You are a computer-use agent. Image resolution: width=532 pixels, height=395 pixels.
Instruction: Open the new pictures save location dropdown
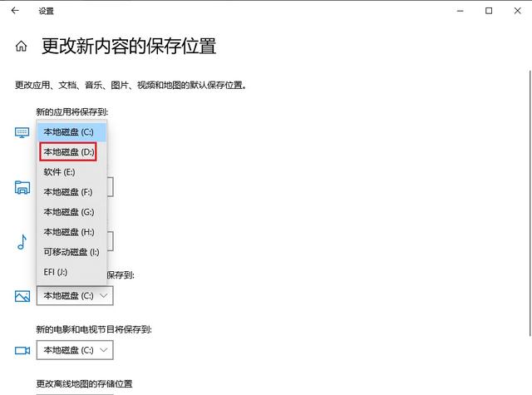75,295
